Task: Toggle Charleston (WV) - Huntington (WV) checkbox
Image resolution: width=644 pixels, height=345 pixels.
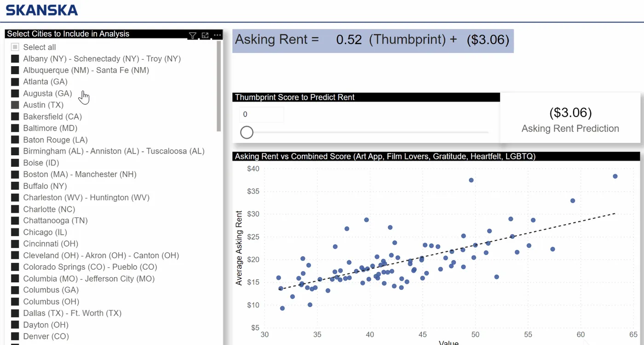Action: coord(15,198)
